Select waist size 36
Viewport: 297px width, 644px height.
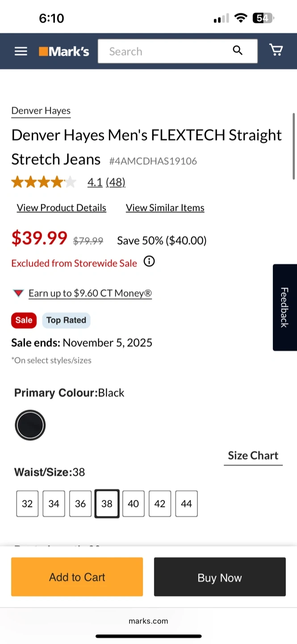[x=80, y=504]
